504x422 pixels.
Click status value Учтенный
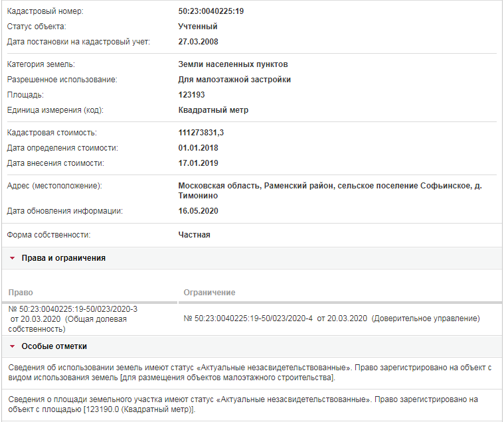click(198, 27)
